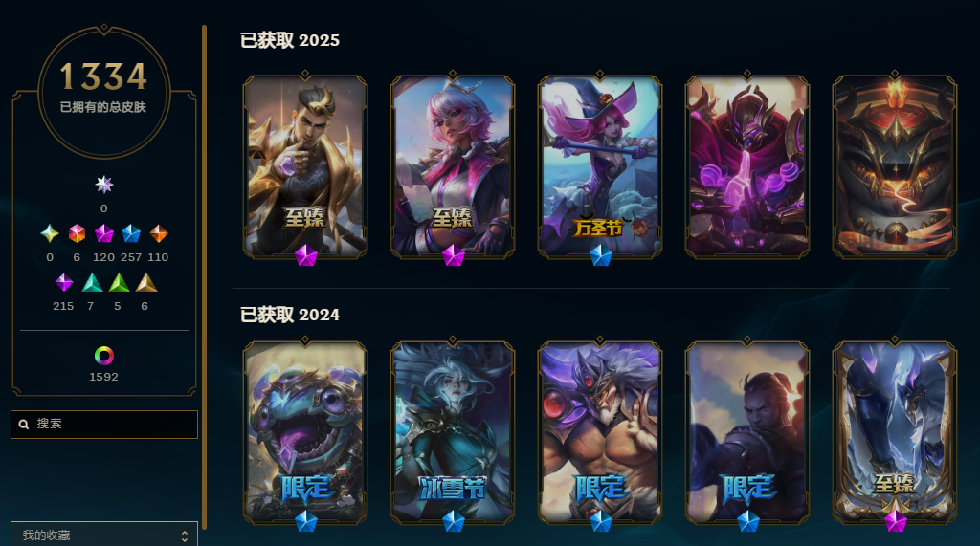Click the vertical gold scrollbar beside sidebar

point(204,276)
